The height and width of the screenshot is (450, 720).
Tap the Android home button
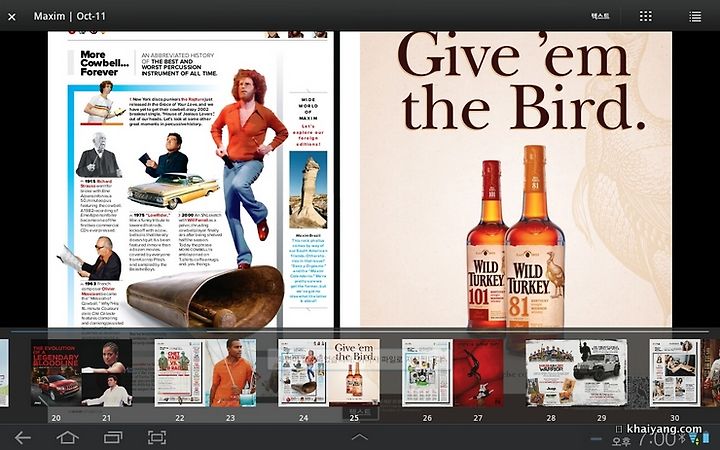pyautogui.click(x=68, y=437)
